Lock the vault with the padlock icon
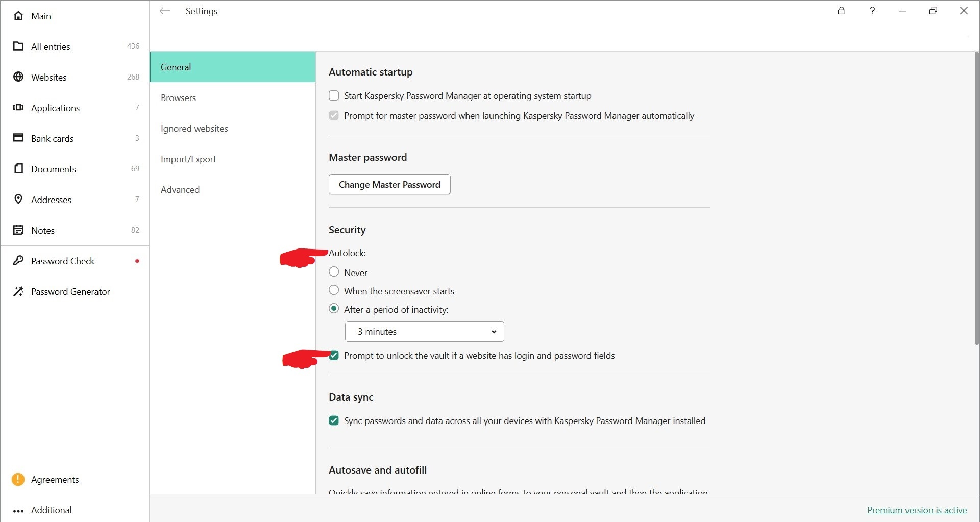980x522 pixels. click(842, 11)
